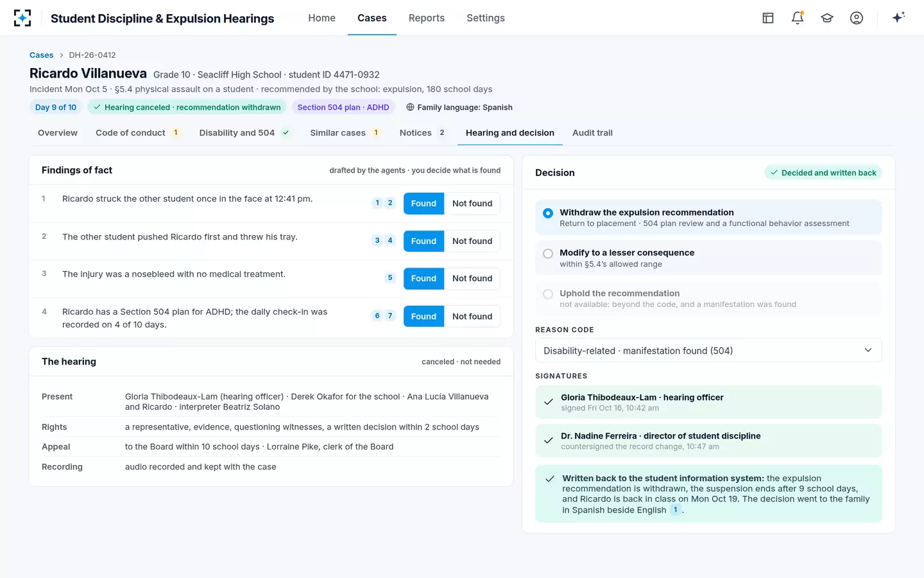Open the Notices tab
Viewport: 924px width, 578px height.
coord(423,133)
